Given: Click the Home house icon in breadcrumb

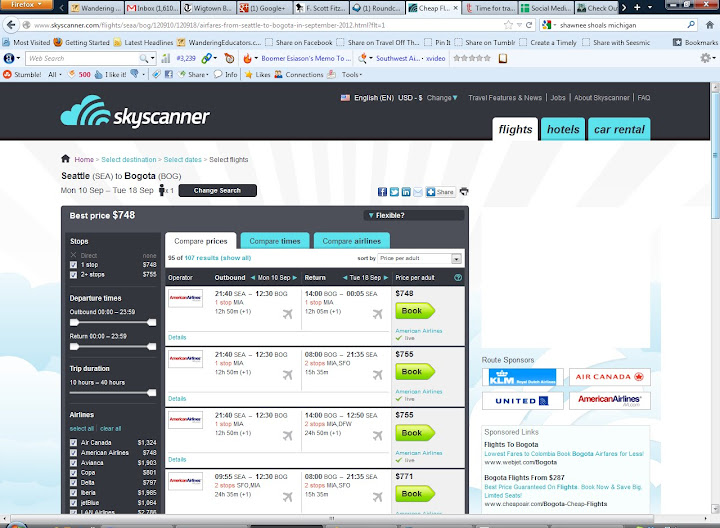Looking at the screenshot, I should coord(65,159).
